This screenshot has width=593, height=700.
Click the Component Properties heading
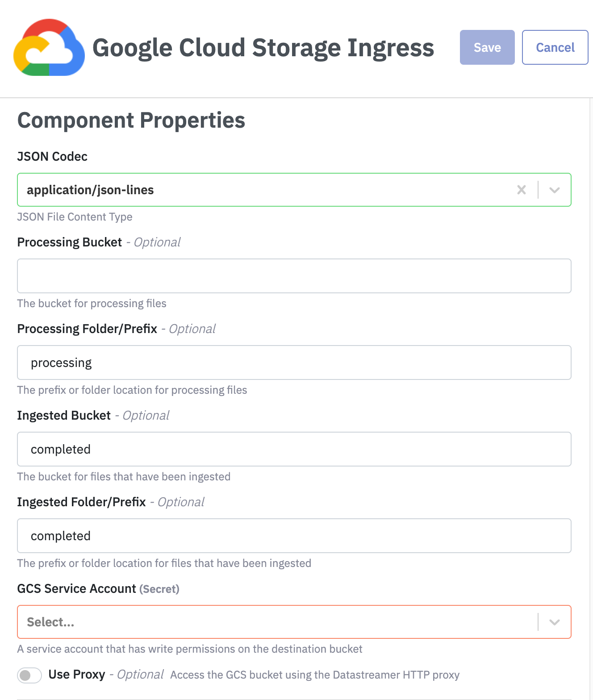[x=131, y=121]
